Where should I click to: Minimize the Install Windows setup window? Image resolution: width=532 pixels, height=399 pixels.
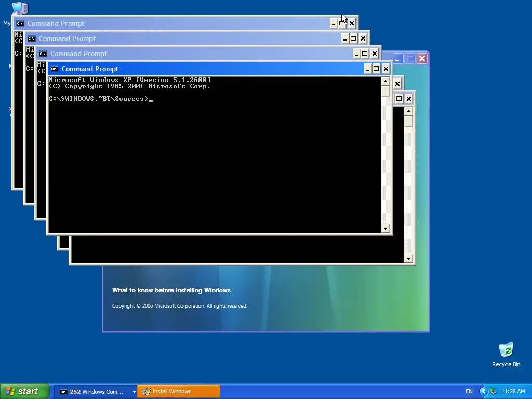397,59
